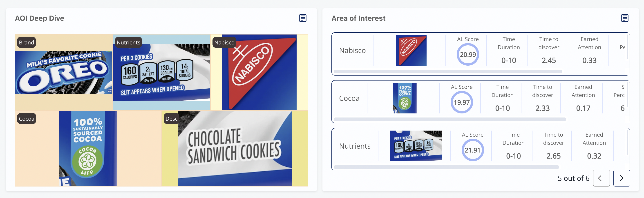
Task: Open the Area of Interest notes icon
Action: [624, 18]
